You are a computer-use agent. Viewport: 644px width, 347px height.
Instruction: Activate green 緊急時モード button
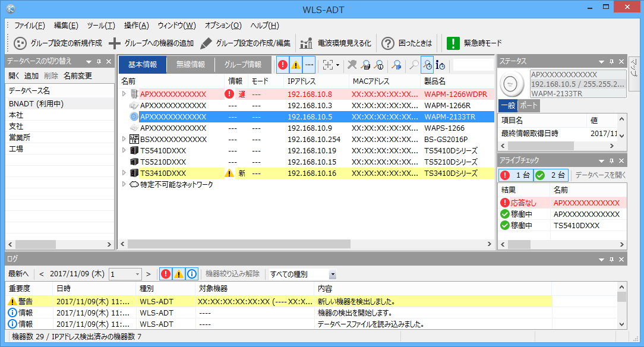point(474,43)
